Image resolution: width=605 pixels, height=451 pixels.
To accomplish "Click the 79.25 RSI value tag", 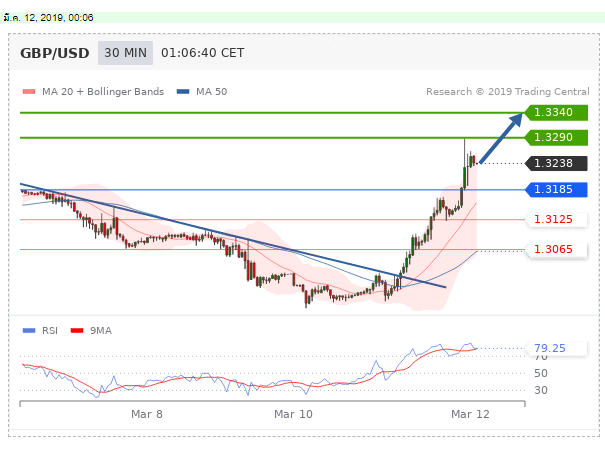I will [x=556, y=348].
